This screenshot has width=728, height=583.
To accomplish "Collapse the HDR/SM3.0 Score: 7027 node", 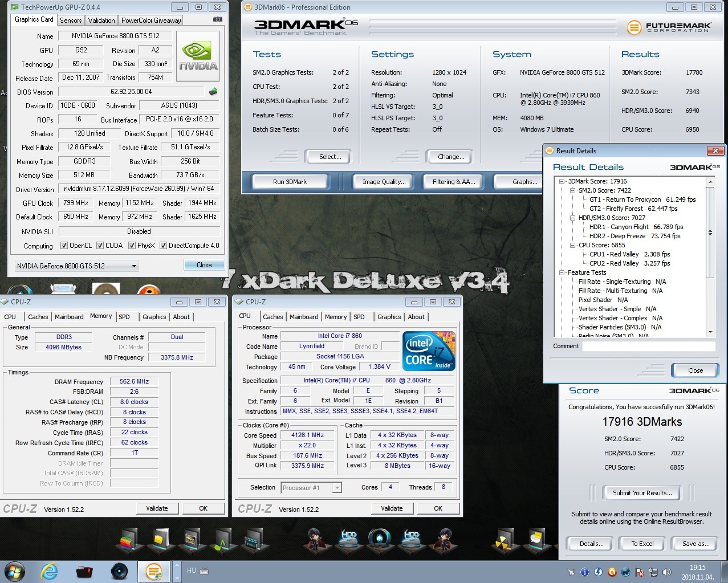I will (573, 218).
